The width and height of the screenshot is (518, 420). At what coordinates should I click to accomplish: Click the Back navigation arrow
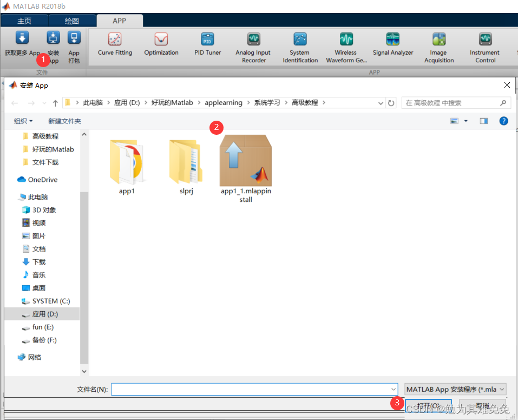15,103
